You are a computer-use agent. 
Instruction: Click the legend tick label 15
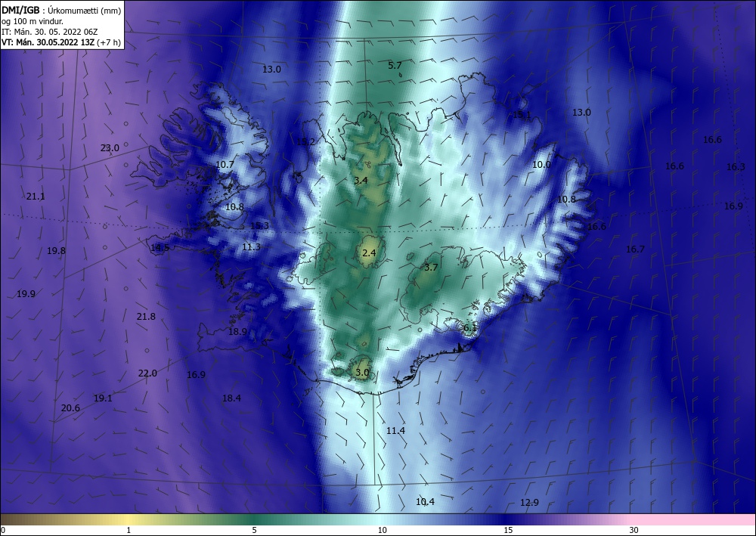508,530
